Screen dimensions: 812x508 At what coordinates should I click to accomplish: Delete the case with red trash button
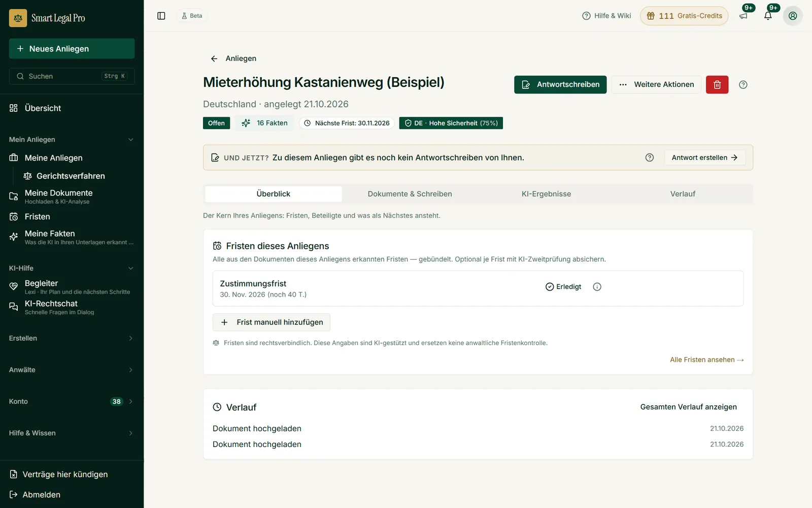click(717, 85)
